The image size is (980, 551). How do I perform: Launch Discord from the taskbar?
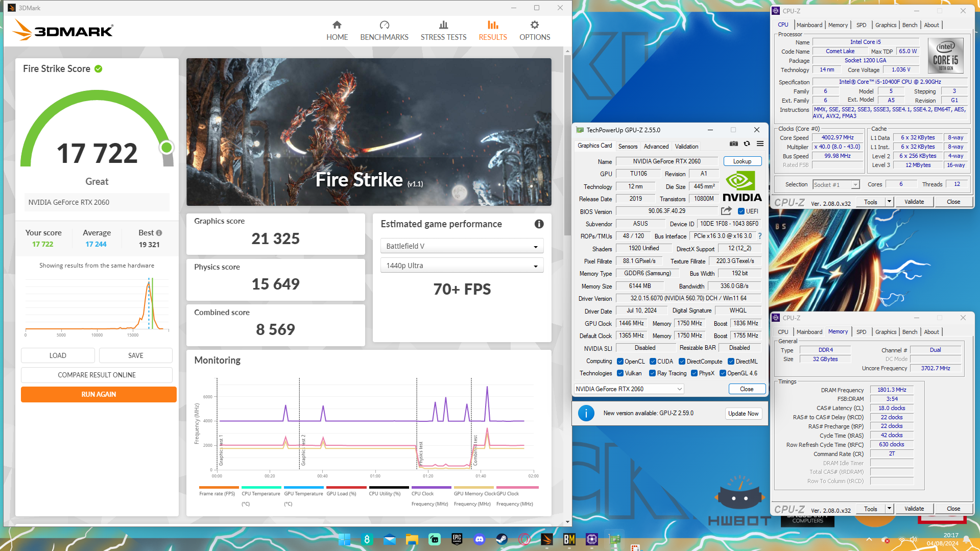coord(479,539)
